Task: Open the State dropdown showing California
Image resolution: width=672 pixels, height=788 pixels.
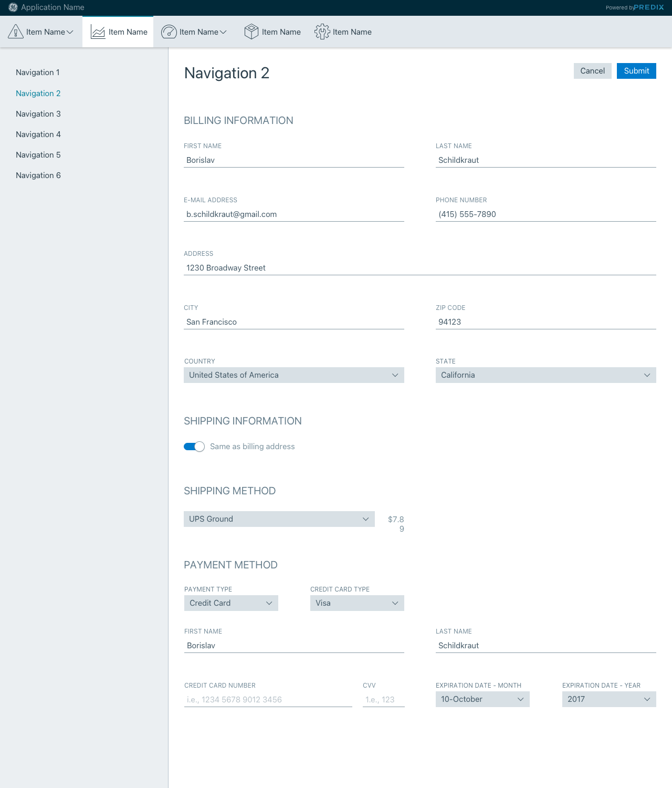Action: point(545,375)
